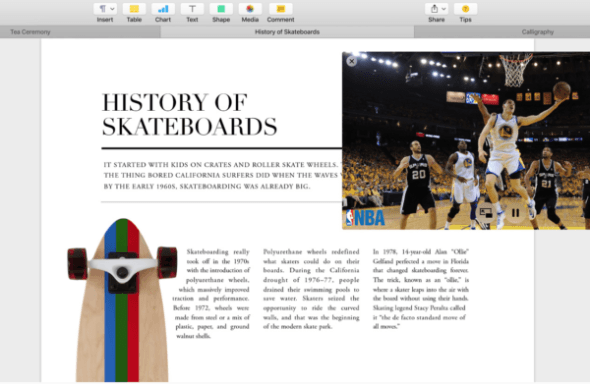This screenshot has width=590, height=384.
Task: Add a Table from the toolbar
Action: click(x=134, y=9)
